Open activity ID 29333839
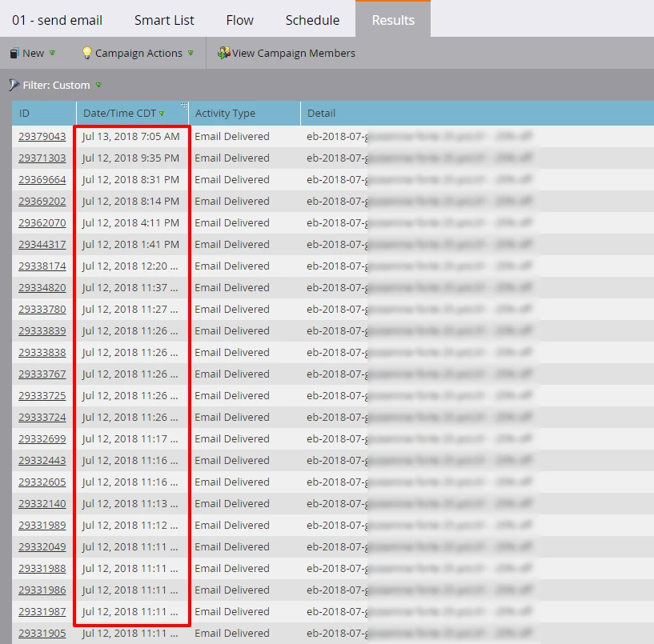 (42, 331)
